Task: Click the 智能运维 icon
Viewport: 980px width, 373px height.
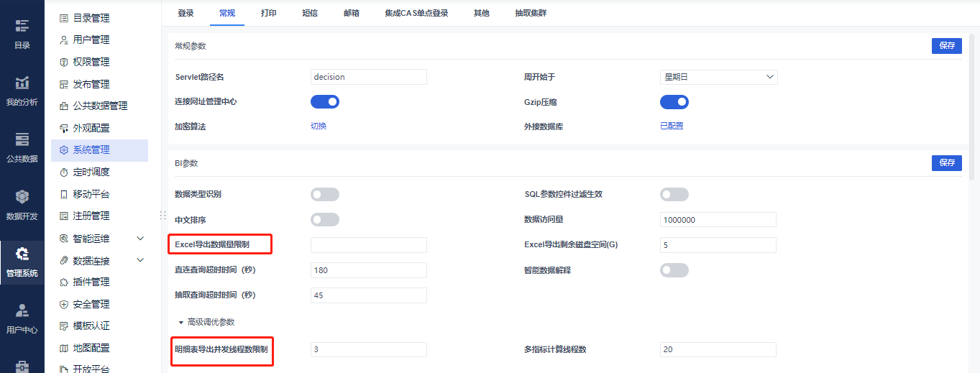Action: point(64,239)
